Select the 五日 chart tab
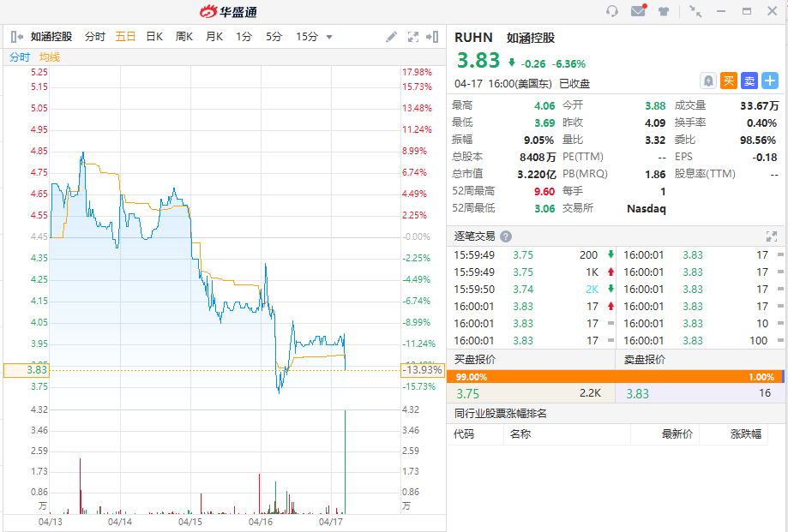Screen dimensions: 788x532 click(x=125, y=37)
